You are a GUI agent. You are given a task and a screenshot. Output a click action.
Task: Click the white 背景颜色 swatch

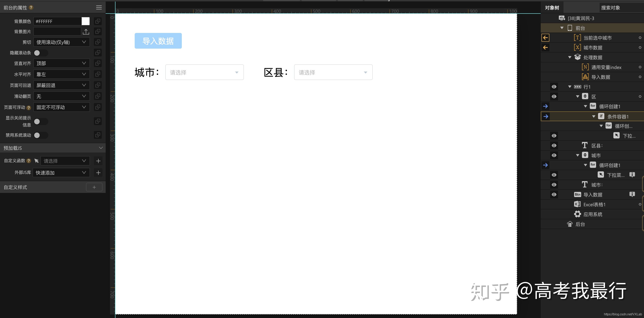click(85, 21)
